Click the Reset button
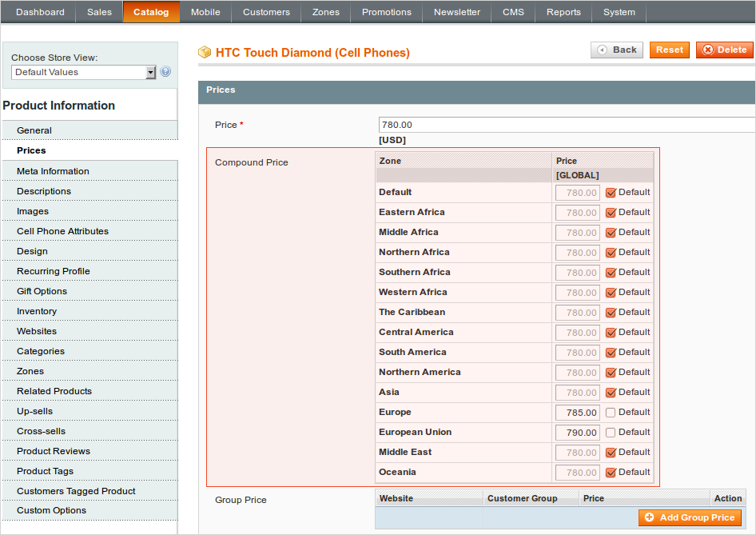756x535 pixels. 669,50
